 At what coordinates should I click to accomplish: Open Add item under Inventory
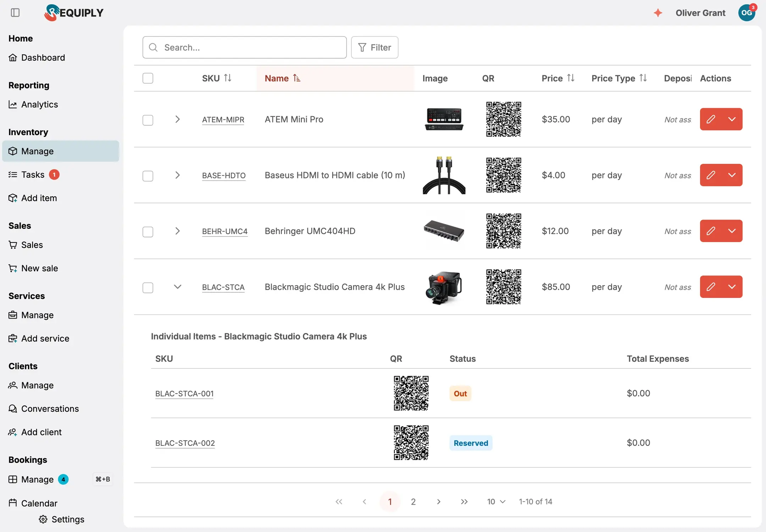click(61, 198)
